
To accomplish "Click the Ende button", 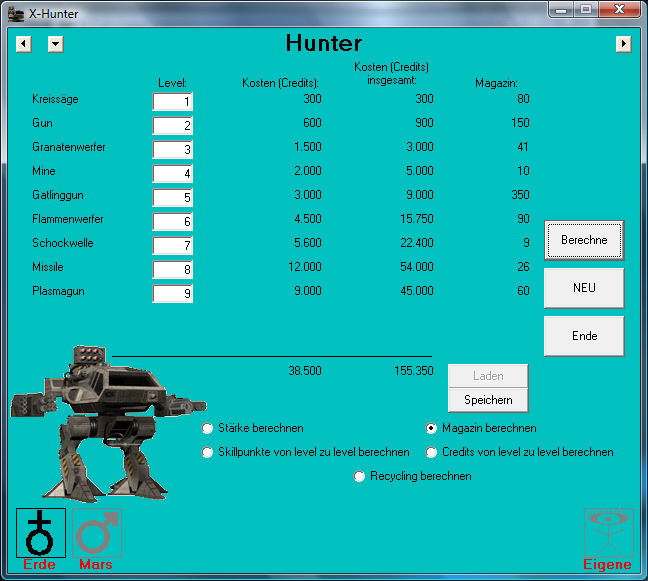I will [x=584, y=336].
